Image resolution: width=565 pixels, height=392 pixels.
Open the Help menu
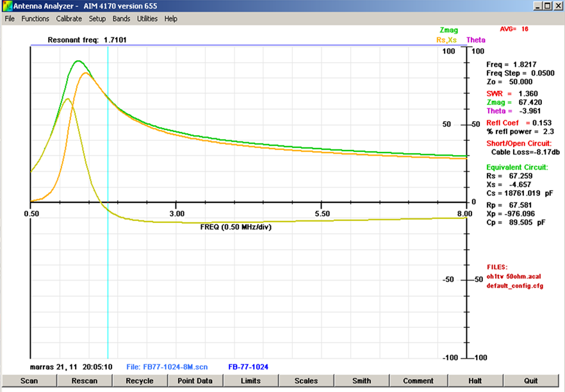coord(171,19)
